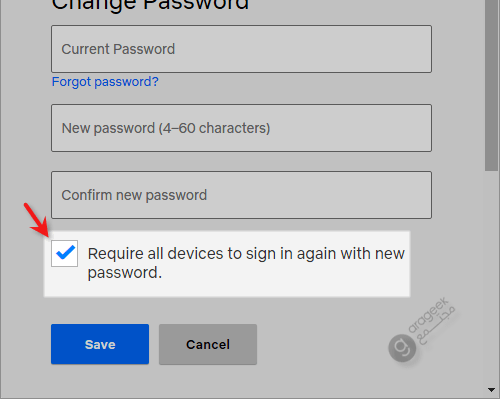Open the Forgot password? link

coord(105,82)
